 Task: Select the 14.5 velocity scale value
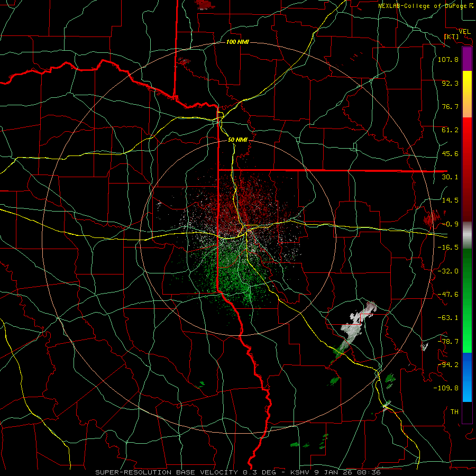(x=450, y=200)
